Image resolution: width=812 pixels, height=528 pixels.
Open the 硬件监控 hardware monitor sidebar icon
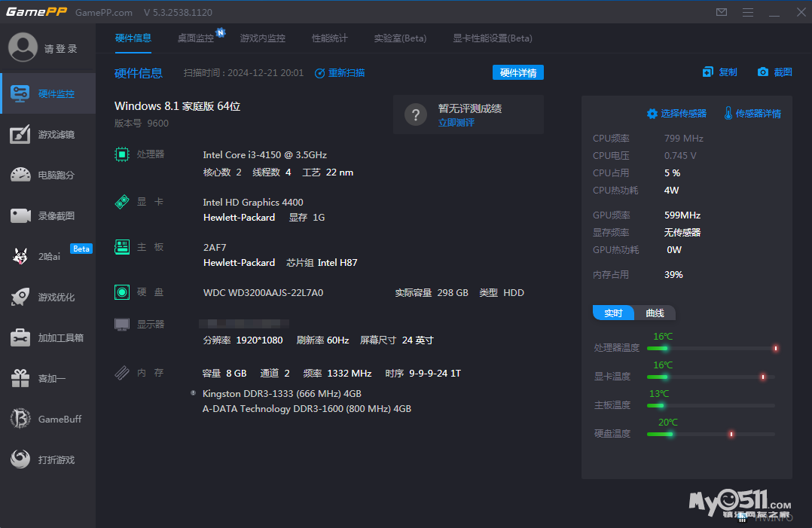(x=20, y=93)
